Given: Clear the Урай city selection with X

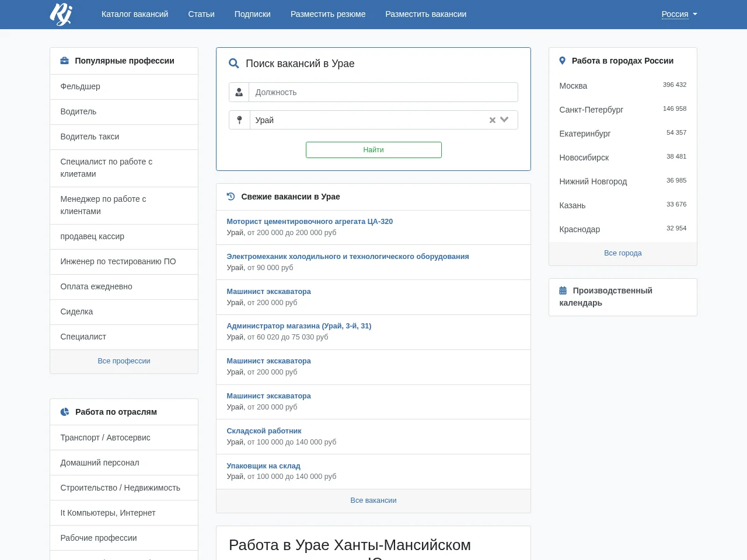Looking at the screenshot, I should [493, 120].
